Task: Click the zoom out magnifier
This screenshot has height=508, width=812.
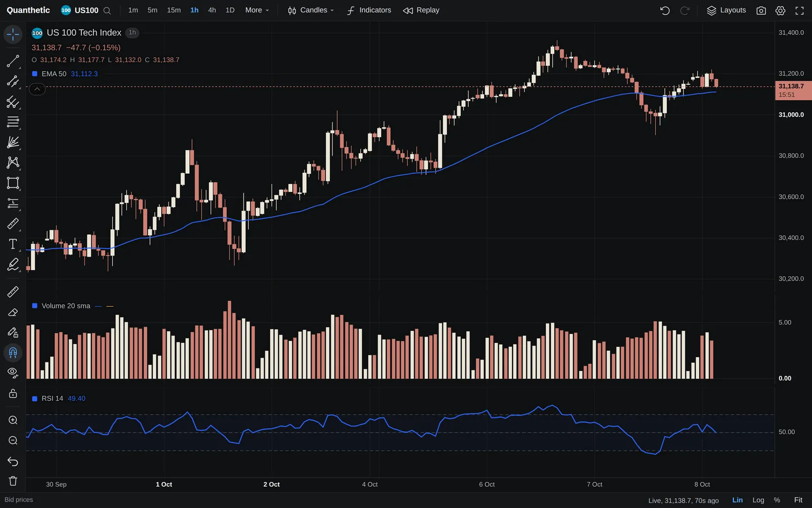Action: 13,440
